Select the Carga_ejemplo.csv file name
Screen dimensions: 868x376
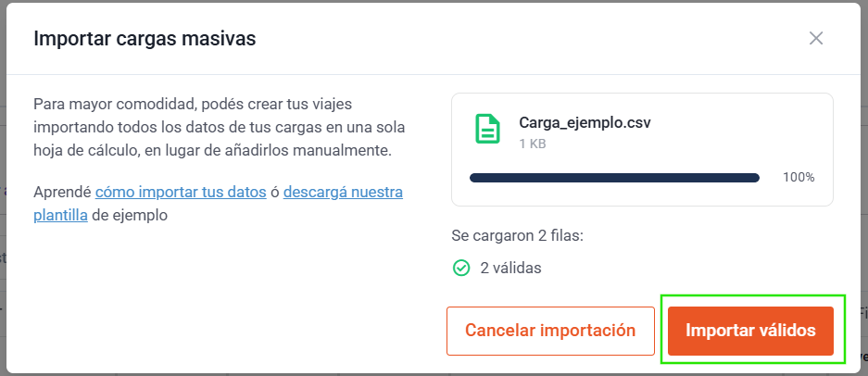(585, 122)
